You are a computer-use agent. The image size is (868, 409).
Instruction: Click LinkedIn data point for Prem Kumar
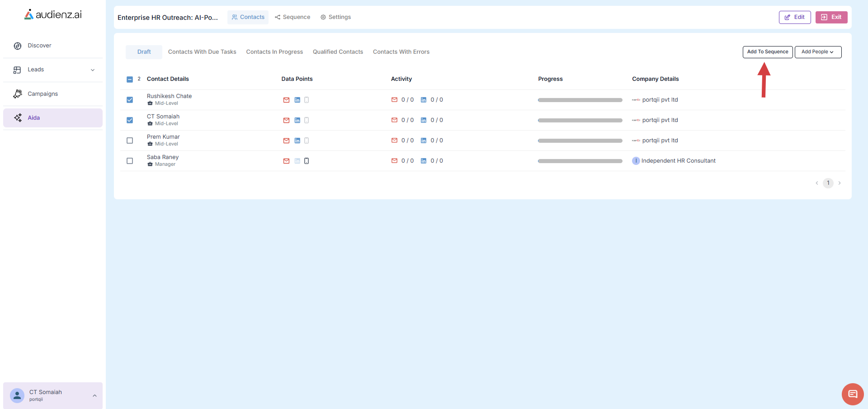point(297,141)
